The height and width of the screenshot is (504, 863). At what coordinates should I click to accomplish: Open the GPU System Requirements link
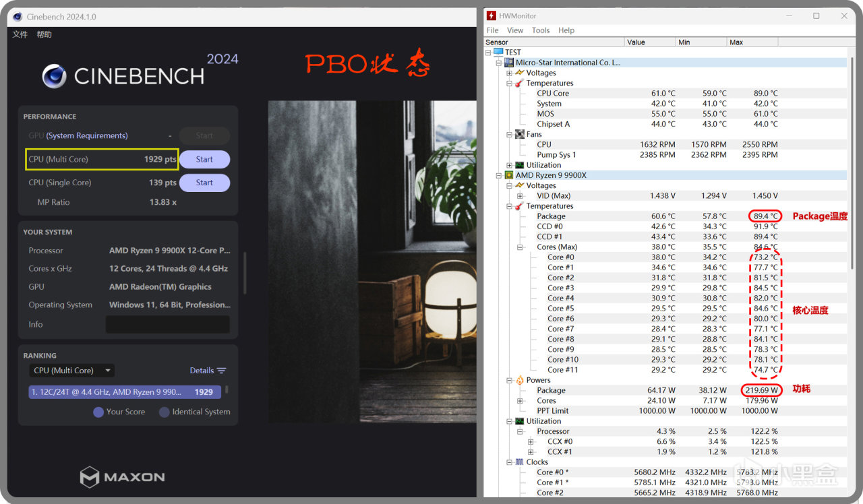[87, 135]
